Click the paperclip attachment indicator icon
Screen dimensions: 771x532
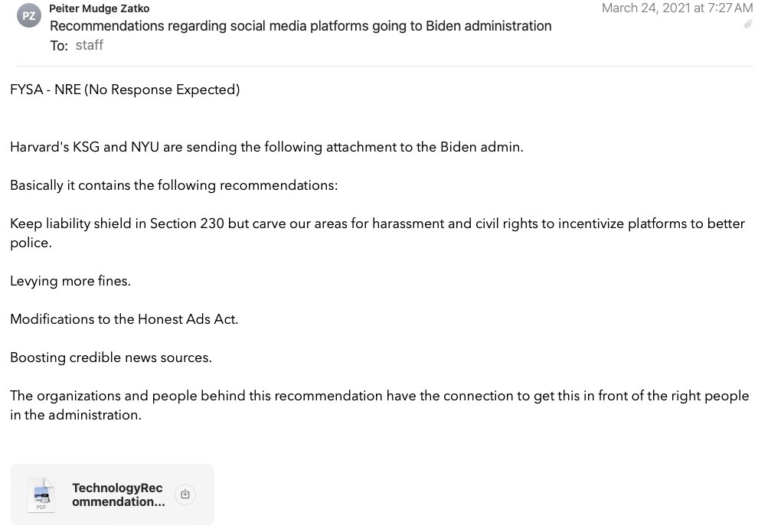[747, 24]
